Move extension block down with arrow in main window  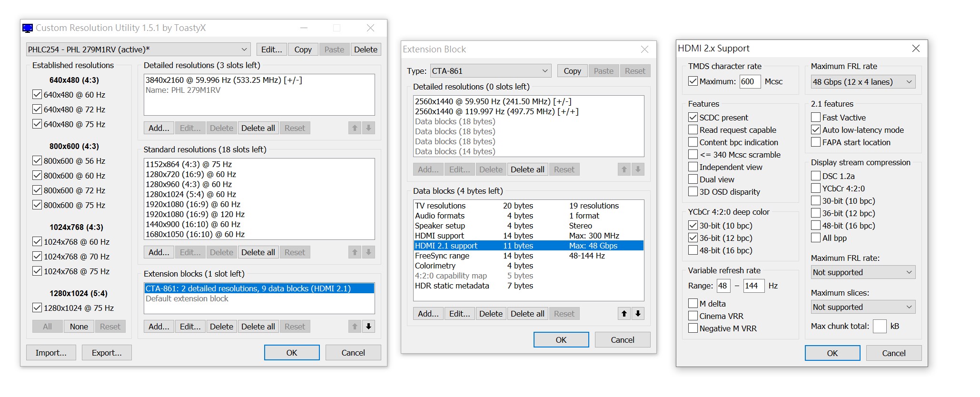point(368,327)
